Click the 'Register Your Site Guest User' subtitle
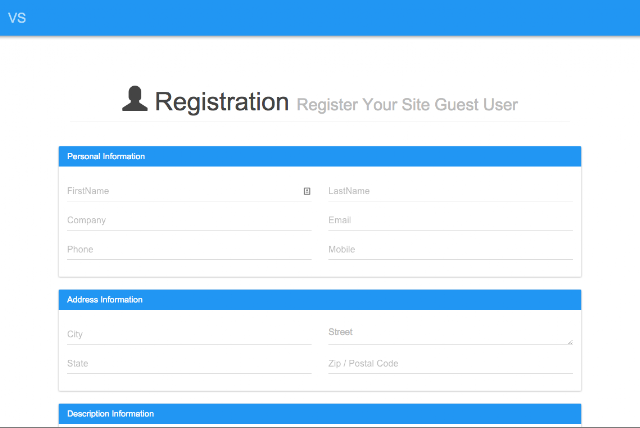Image resolution: width=640 pixels, height=428 pixels. (407, 104)
